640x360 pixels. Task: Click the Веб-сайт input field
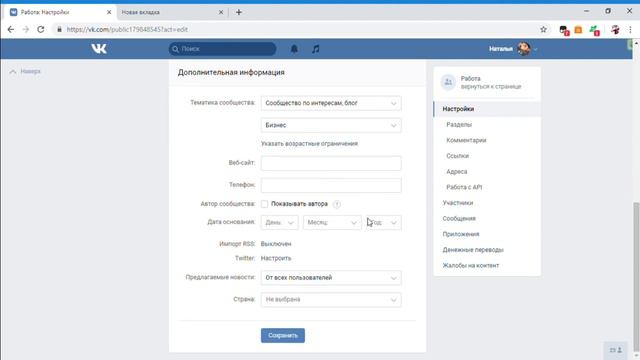331,163
